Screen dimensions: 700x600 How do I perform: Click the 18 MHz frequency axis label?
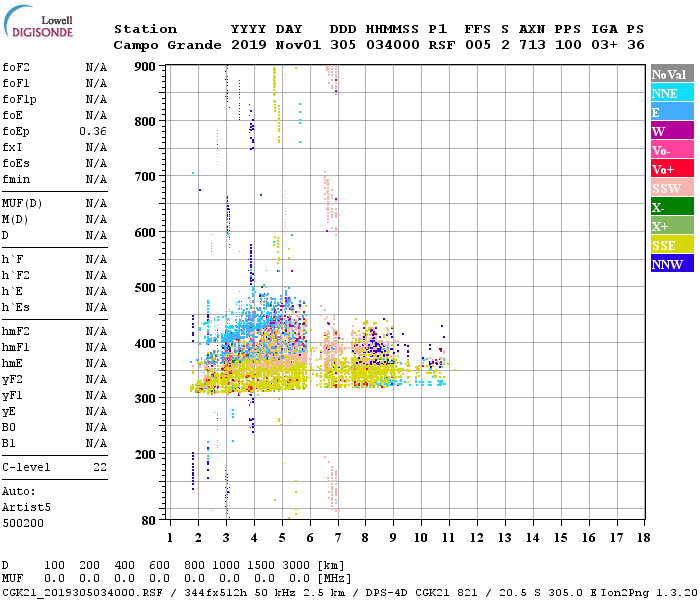click(x=643, y=538)
